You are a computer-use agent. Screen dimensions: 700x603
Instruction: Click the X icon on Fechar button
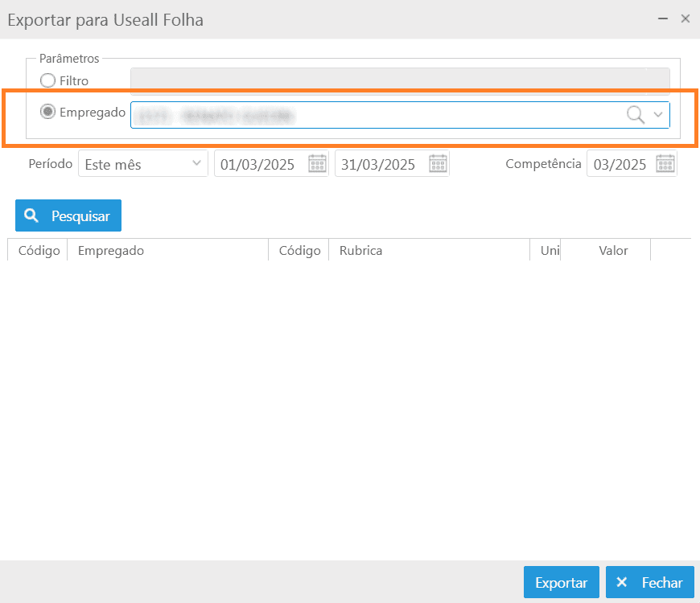pos(621,582)
